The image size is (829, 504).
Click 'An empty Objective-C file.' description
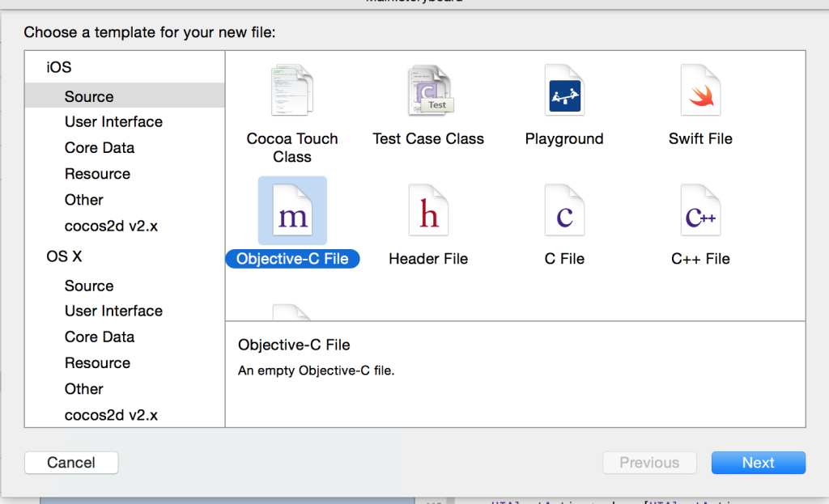pyautogui.click(x=317, y=371)
